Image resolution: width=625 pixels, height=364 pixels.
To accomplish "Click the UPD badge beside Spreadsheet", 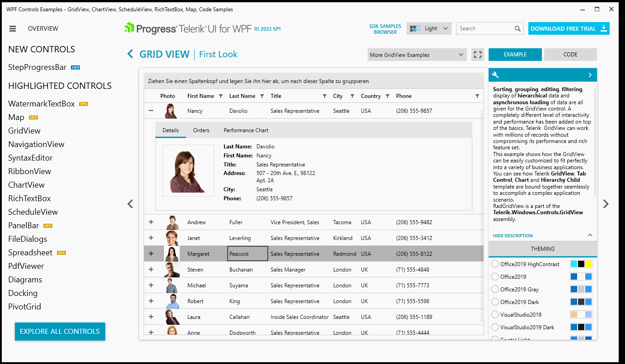I will [x=61, y=253].
